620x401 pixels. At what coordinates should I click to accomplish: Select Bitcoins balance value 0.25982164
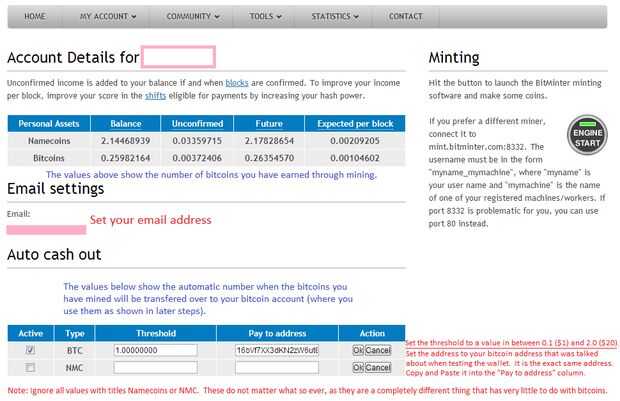point(125,158)
